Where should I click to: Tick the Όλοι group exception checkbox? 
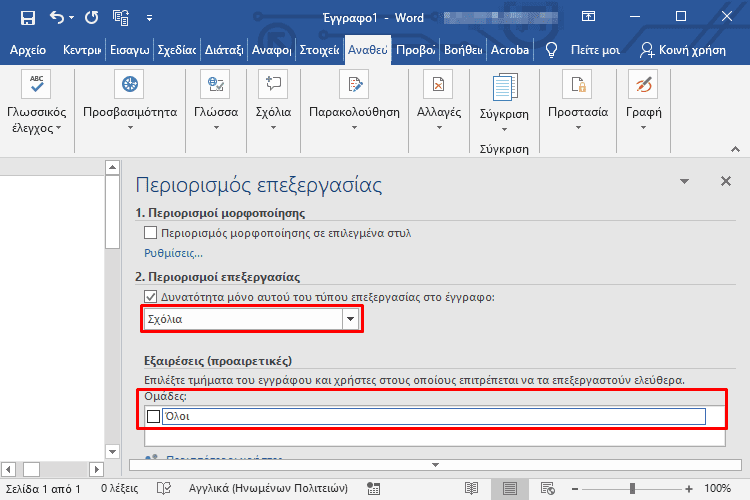tap(153, 416)
